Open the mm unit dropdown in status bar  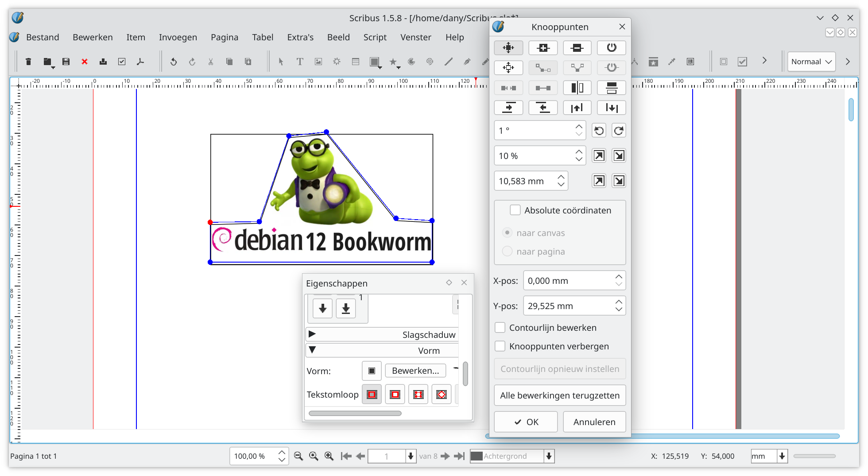coord(782,456)
